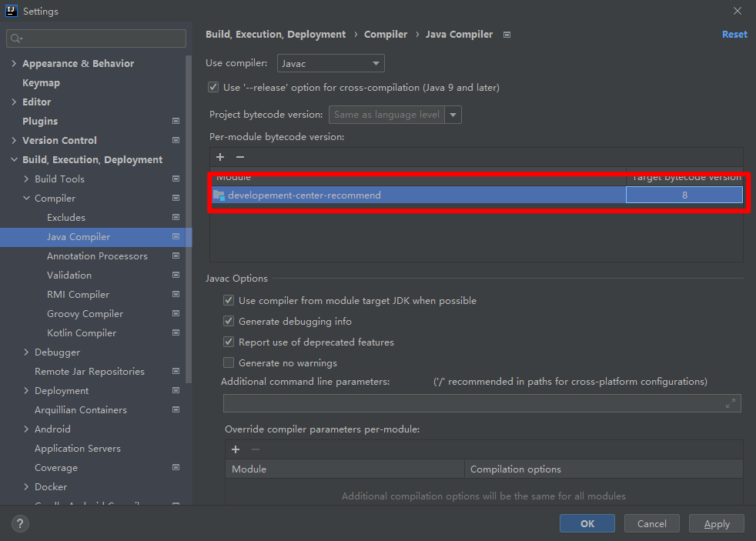
Task: Click project-level icon next to Remote Jar Repositories
Action: click(176, 372)
